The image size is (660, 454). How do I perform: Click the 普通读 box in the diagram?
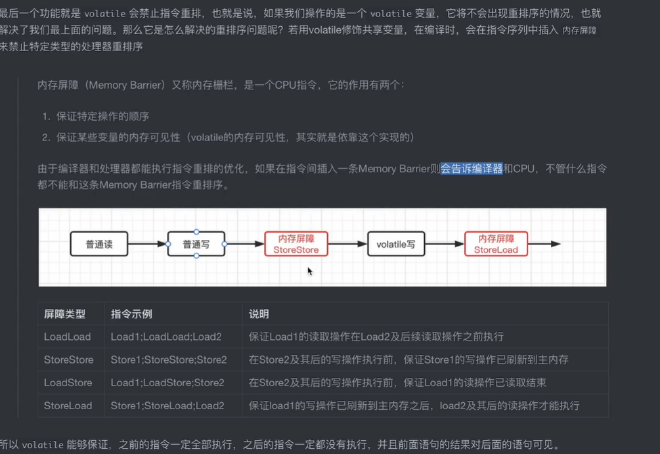tap(99, 244)
